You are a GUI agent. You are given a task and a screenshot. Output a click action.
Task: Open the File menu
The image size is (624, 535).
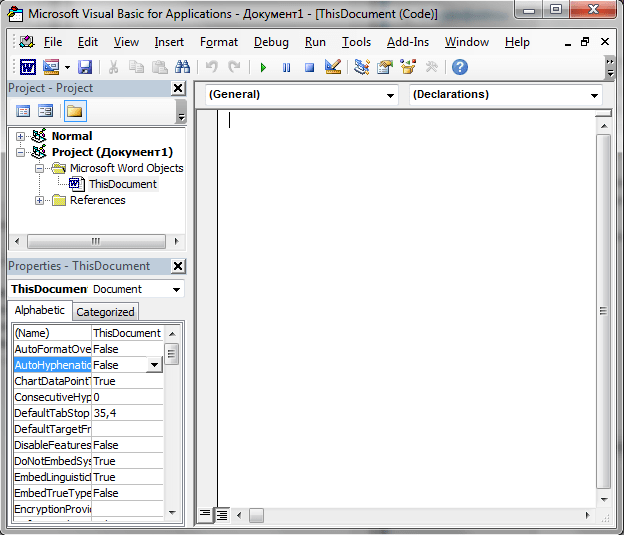53,42
